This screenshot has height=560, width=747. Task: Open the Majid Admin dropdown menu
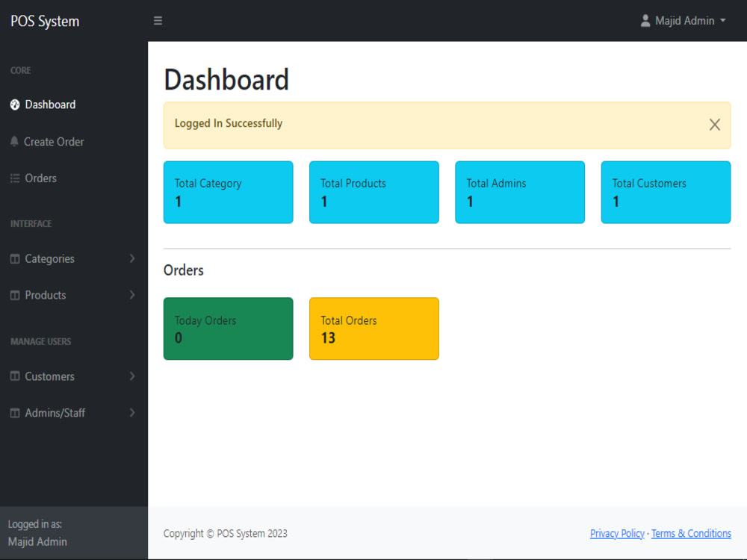pyautogui.click(x=684, y=20)
